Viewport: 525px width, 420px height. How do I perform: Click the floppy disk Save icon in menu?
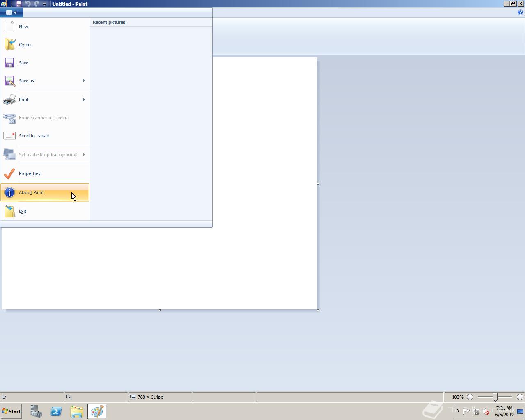9,63
